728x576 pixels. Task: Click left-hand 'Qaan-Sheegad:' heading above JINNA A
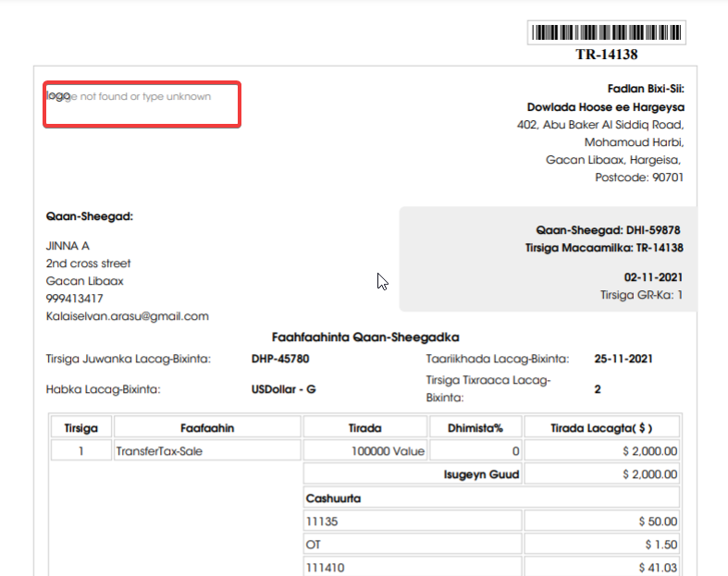tap(90, 216)
